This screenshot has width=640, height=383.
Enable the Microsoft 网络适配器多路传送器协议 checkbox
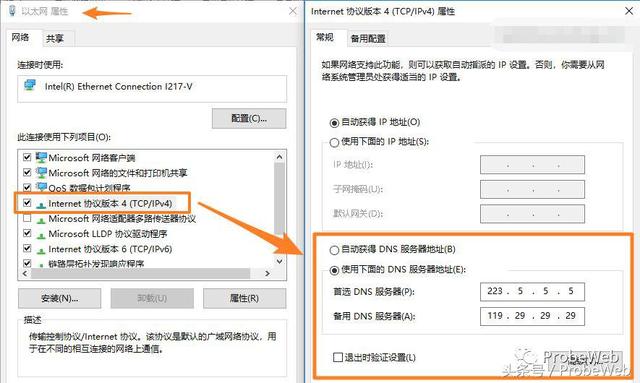click(x=27, y=218)
